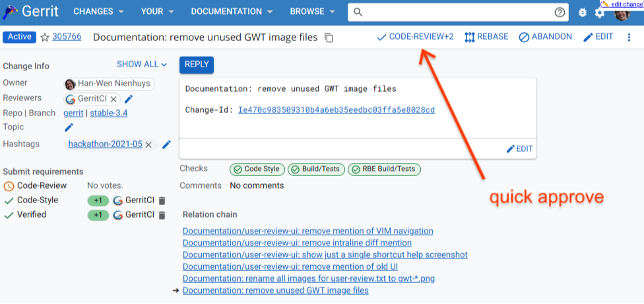
Task: Star change 305766
Action: 45,37
